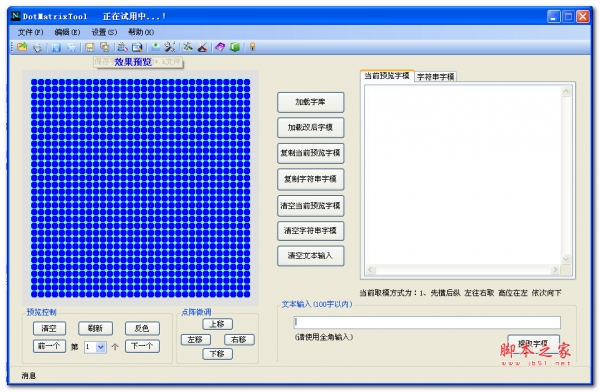Click the 加载字库 button
600x392 pixels.
point(310,102)
